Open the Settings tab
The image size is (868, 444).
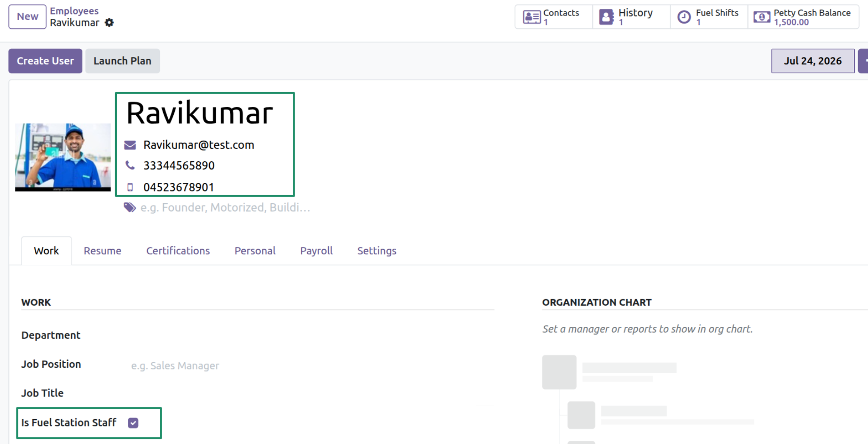(376, 251)
